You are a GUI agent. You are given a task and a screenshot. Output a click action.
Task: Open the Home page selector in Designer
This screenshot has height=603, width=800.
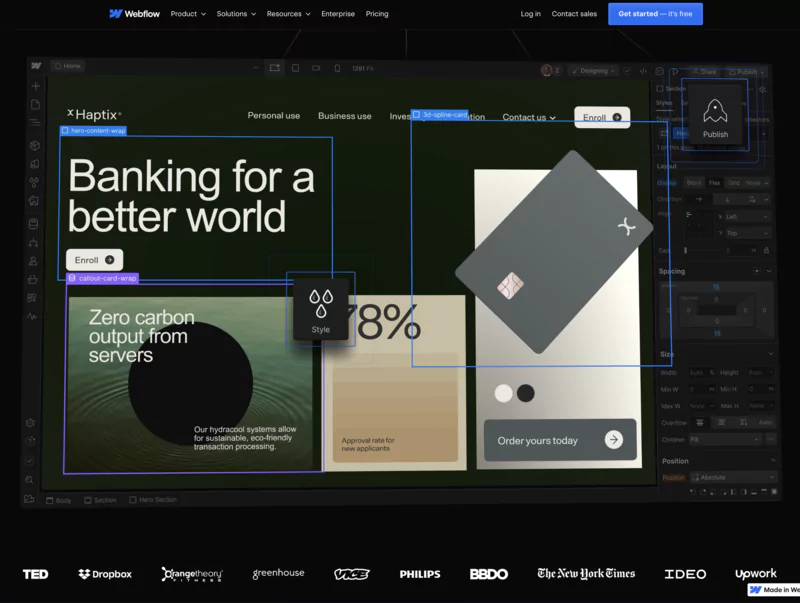[x=68, y=66]
